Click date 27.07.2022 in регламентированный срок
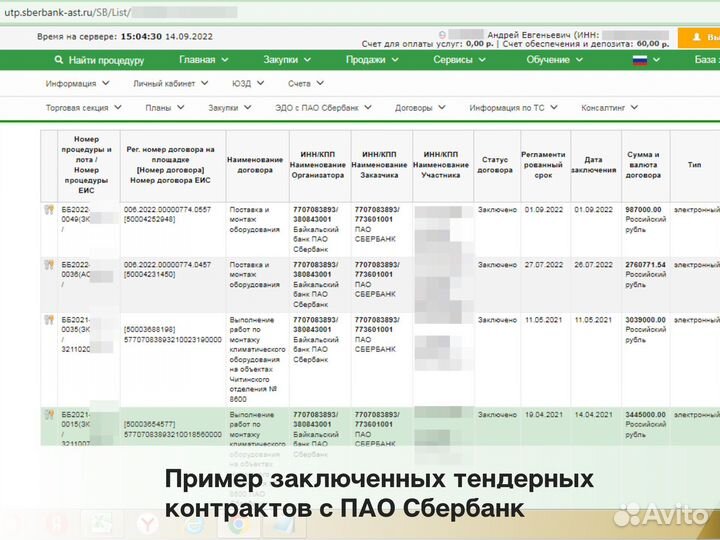This screenshot has height=540, width=720. [x=544, y=265]
